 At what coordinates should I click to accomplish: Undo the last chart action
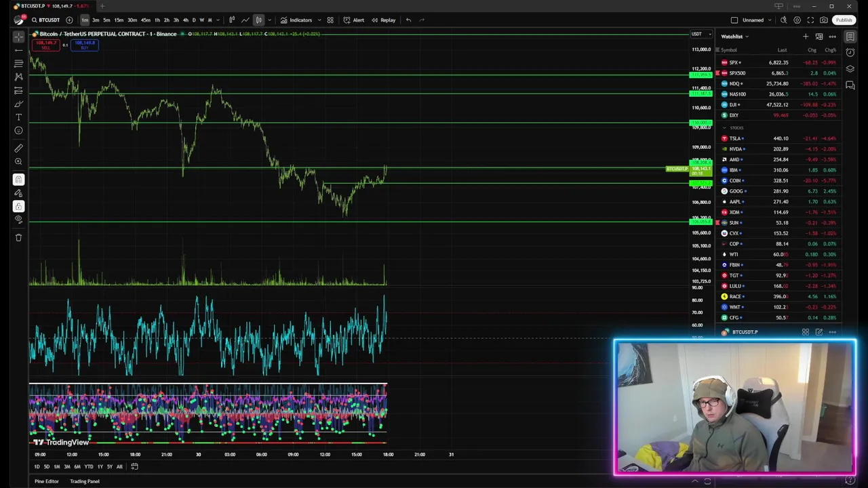(408, 20)
